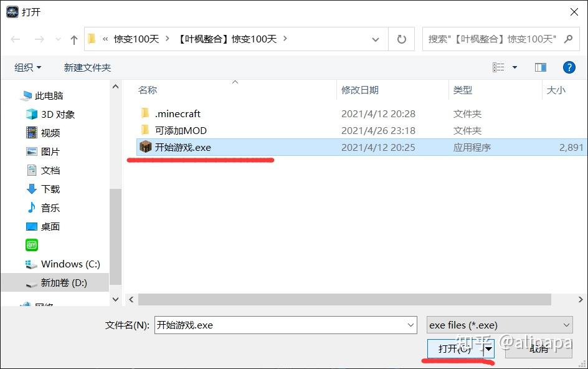Click the horizontal scrollbar thumb
The width and height of the screenshot is (588, 369).
click(x=344, y=299)
